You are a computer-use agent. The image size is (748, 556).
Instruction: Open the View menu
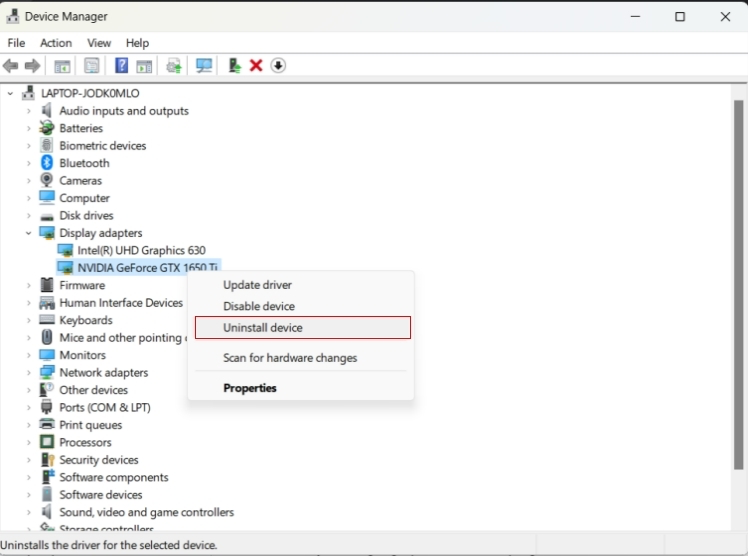[x=99, y=43]
